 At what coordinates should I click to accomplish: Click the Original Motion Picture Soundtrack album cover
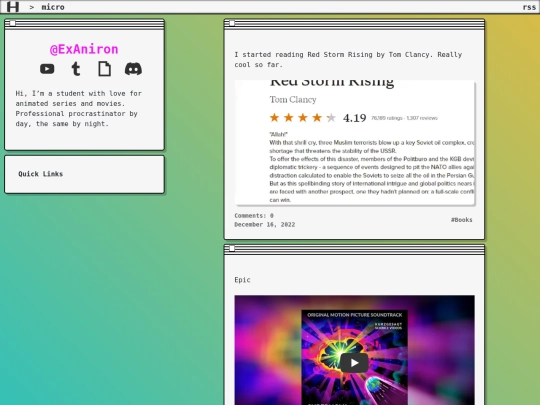coord(354,357)
